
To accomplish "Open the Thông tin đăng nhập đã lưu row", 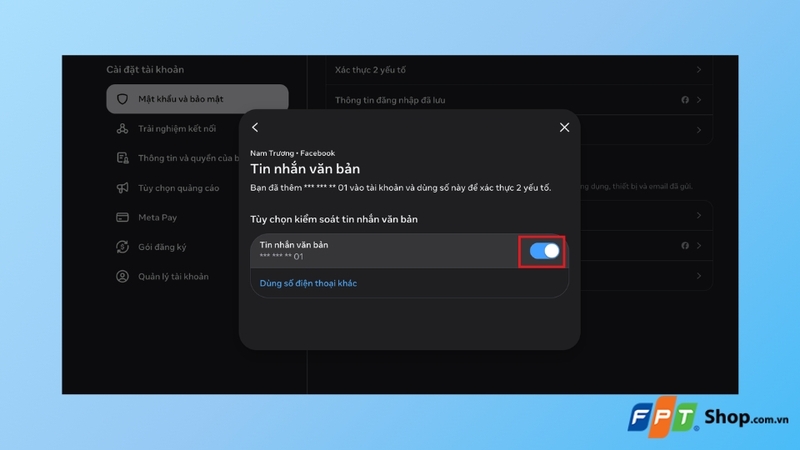I will coord(519,100).
